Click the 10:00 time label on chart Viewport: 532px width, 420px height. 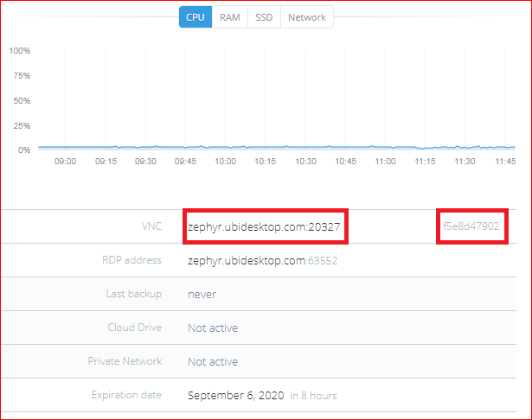point(225,162)
